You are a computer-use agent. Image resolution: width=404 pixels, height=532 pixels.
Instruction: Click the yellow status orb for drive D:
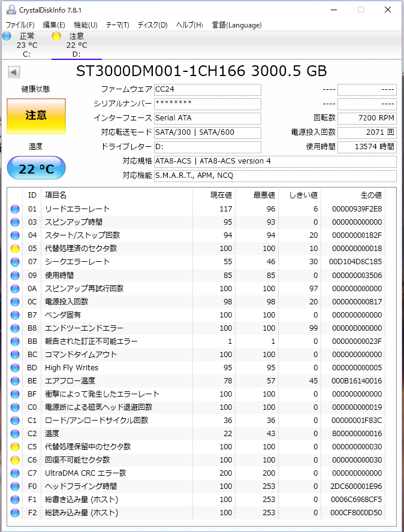coord(56,36)
